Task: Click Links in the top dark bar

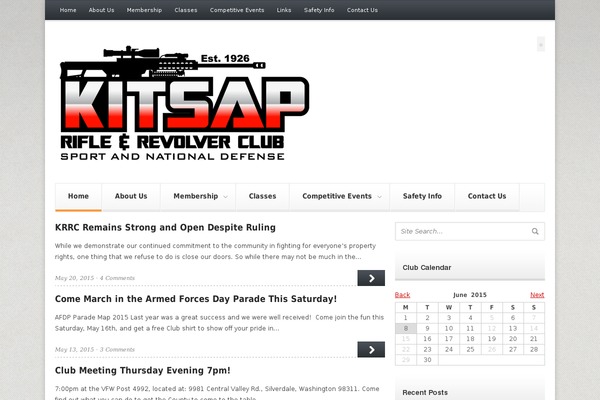Action: click(284, 10)
